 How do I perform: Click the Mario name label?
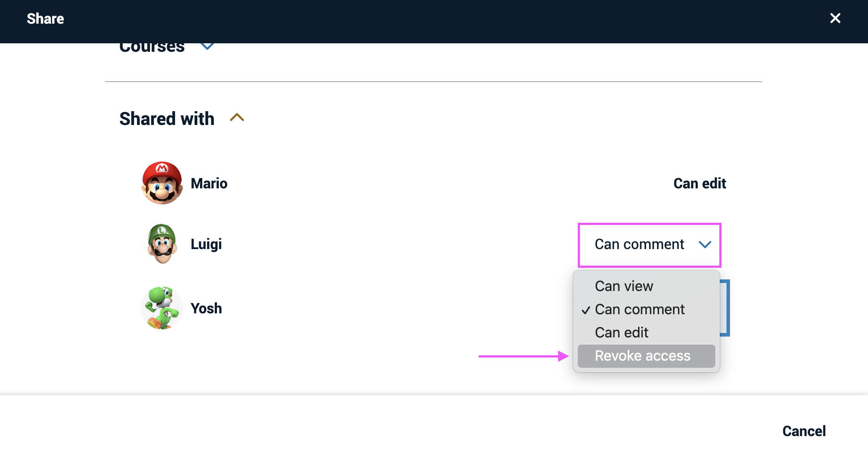(209, 183)
